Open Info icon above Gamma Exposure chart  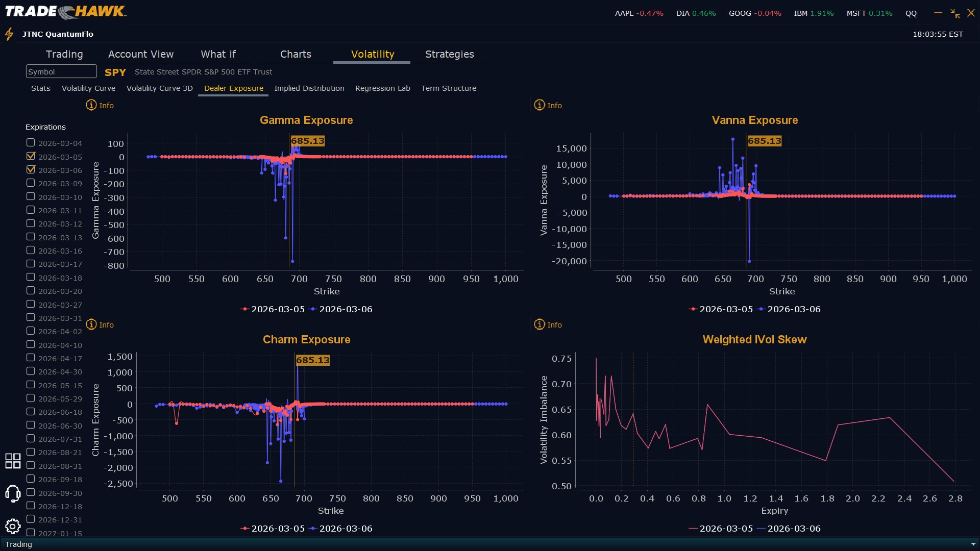(x=91, y=105)
